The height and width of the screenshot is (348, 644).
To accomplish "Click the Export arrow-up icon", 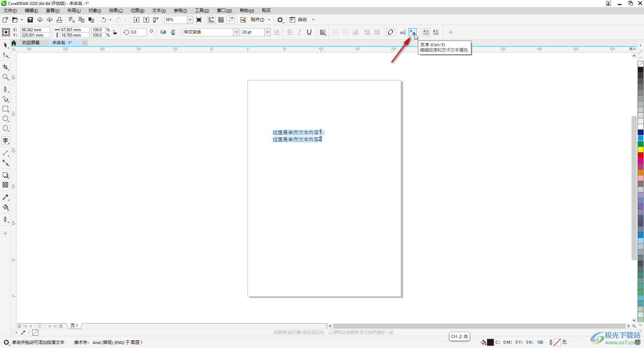I will (146, 20).
